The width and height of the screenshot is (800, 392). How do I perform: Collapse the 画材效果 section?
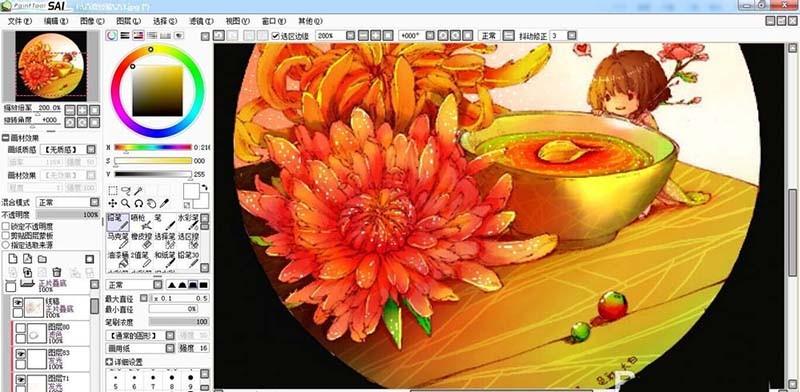5,138
